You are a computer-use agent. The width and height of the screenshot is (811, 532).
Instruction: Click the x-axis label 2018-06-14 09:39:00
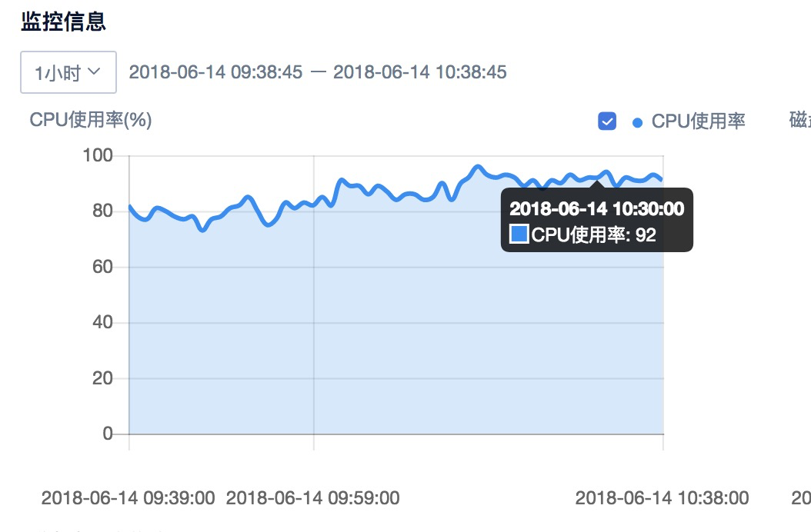128,498
